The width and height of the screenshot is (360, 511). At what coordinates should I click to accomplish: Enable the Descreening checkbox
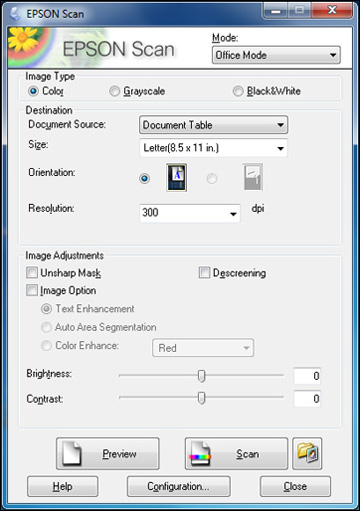[204, 272]
